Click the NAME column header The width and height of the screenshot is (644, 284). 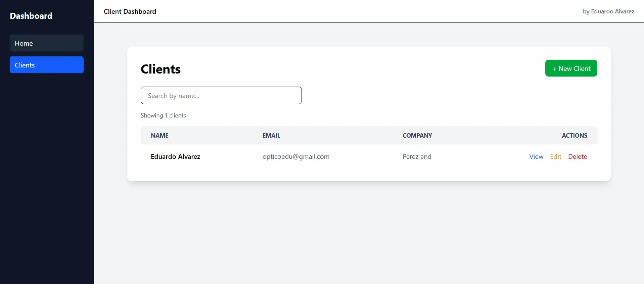click(x=159, y=136)
